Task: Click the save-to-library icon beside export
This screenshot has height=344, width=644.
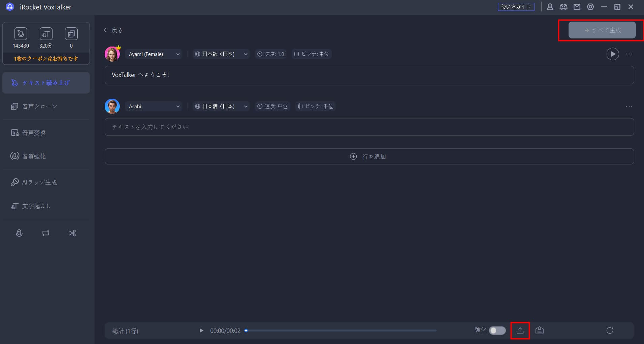Action: coord(540,331)
